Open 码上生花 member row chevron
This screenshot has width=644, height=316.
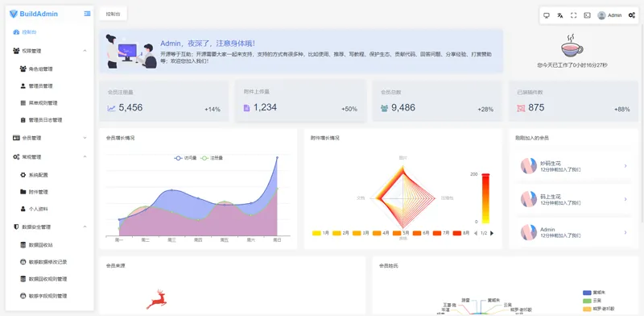pos(625,199)
